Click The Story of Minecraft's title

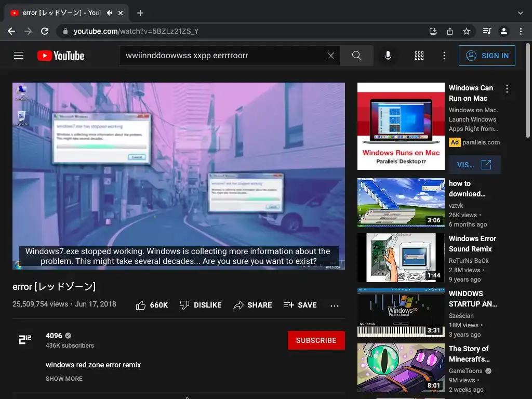469,353
